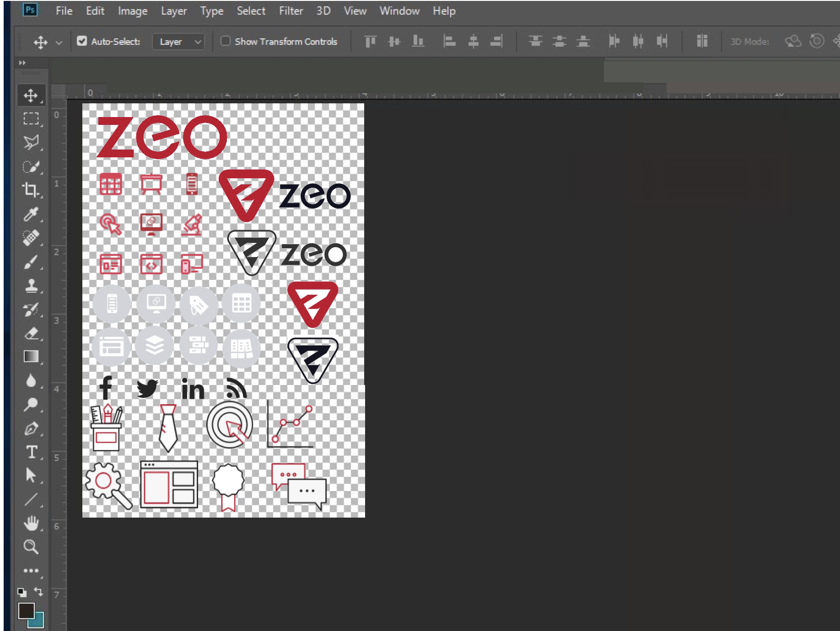The height and width of the screenshot is (631, 840).
Task: Select the Spot Healing Brush tool
Action: click(31, 238)
